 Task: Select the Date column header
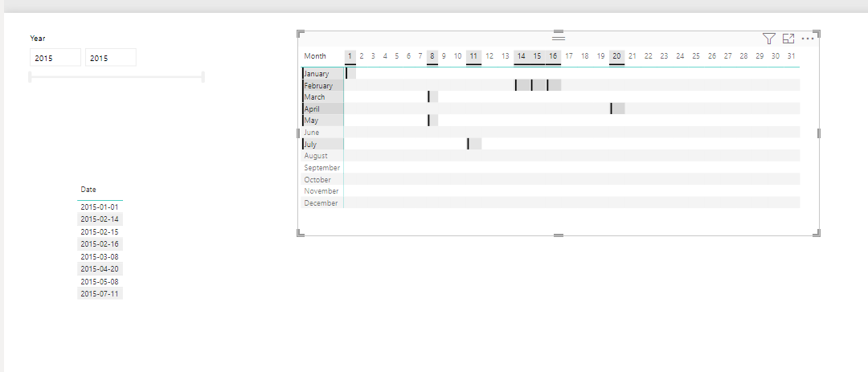point(88,190)
